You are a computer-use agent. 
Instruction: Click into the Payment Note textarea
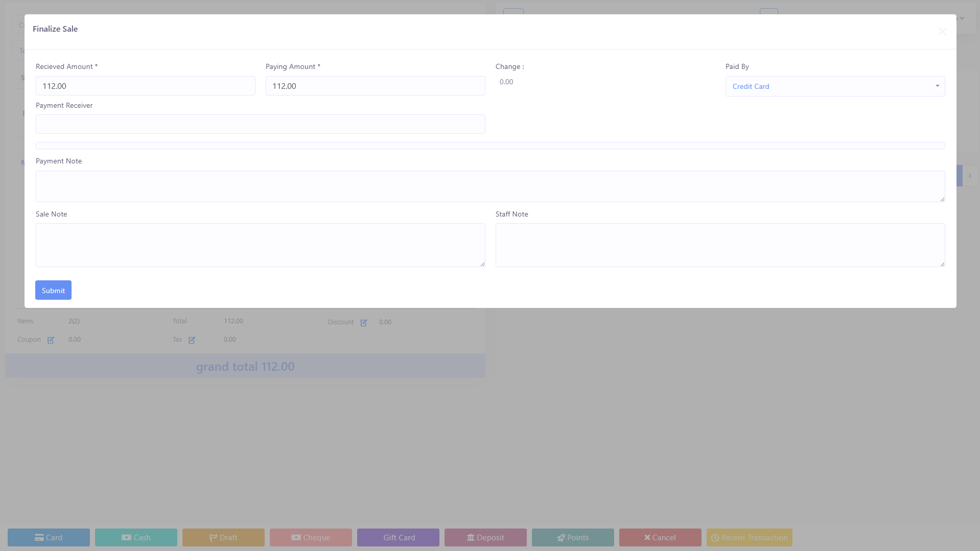tap(490, 186)
